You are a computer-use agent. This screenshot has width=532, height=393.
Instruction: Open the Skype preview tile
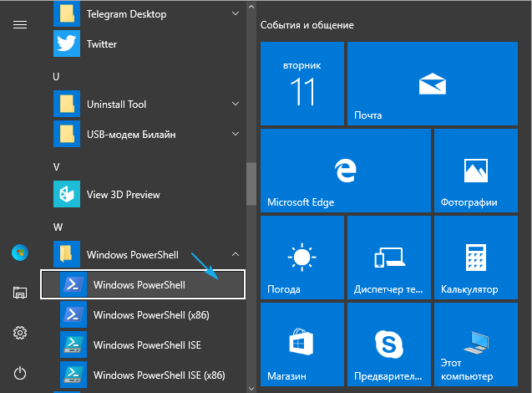pyautogui.click(x=388, y=345)
